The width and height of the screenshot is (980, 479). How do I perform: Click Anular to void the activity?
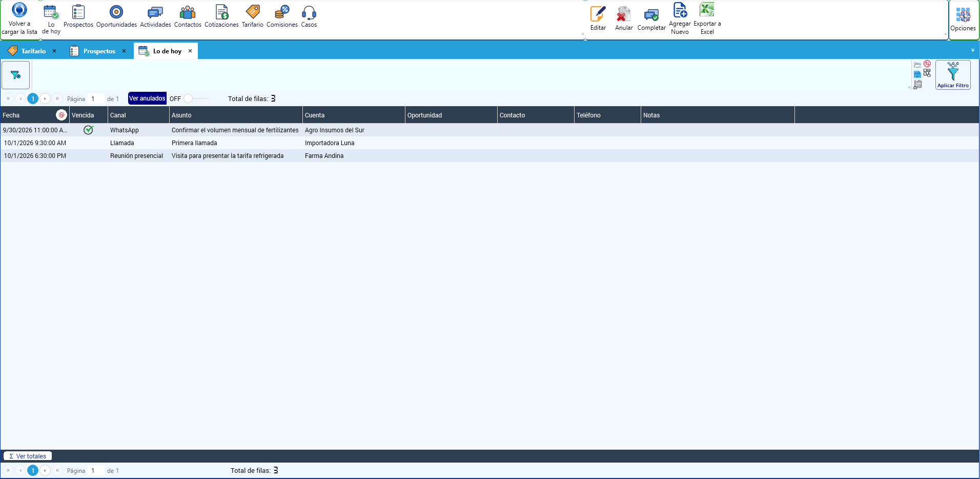[x=624, y=18]
